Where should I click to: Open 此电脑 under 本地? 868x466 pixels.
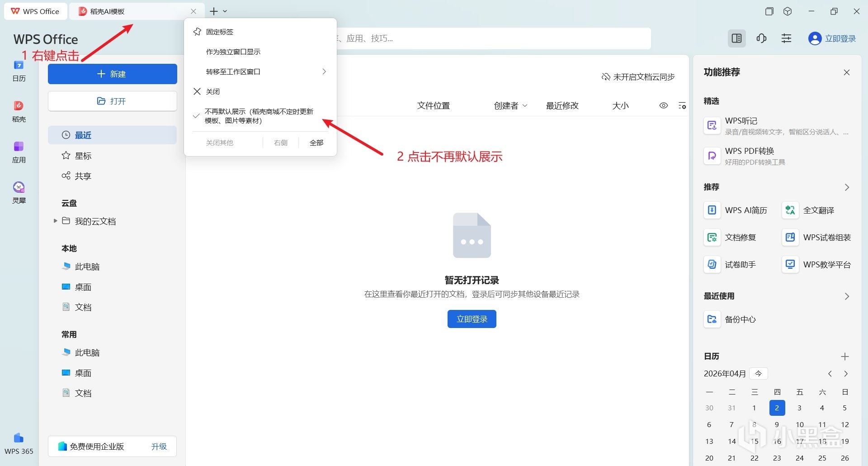[x=113, y=266]
